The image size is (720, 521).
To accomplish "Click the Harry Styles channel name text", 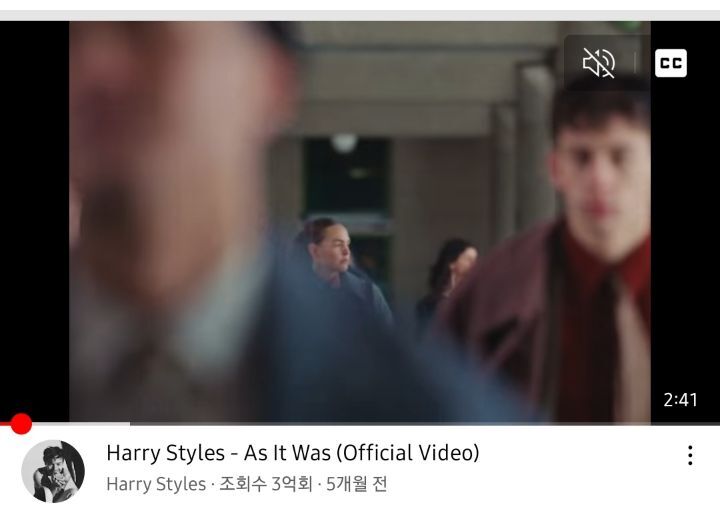I will click(x=156, y=484).
